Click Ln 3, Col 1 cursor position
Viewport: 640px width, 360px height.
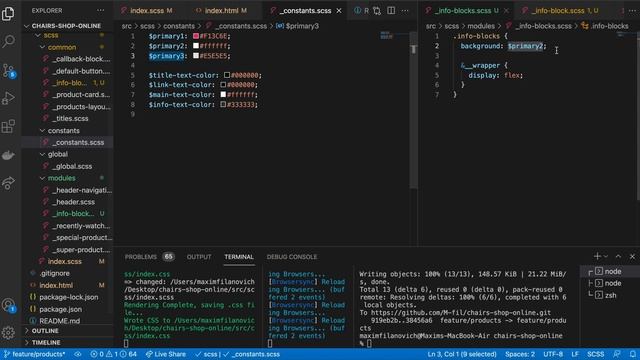(462, 354)
